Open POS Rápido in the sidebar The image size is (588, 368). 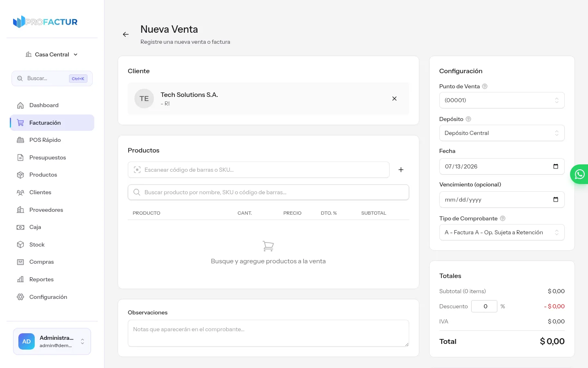click(52, 140)
